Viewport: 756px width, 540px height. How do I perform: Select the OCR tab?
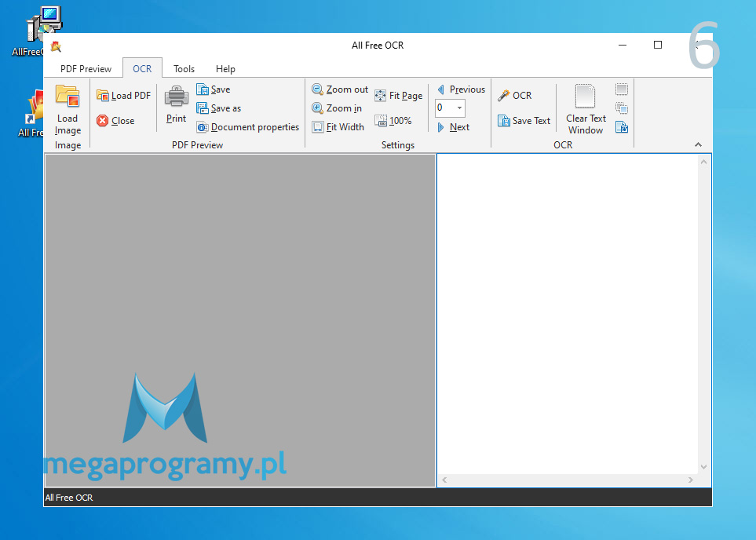pos(142,68)
